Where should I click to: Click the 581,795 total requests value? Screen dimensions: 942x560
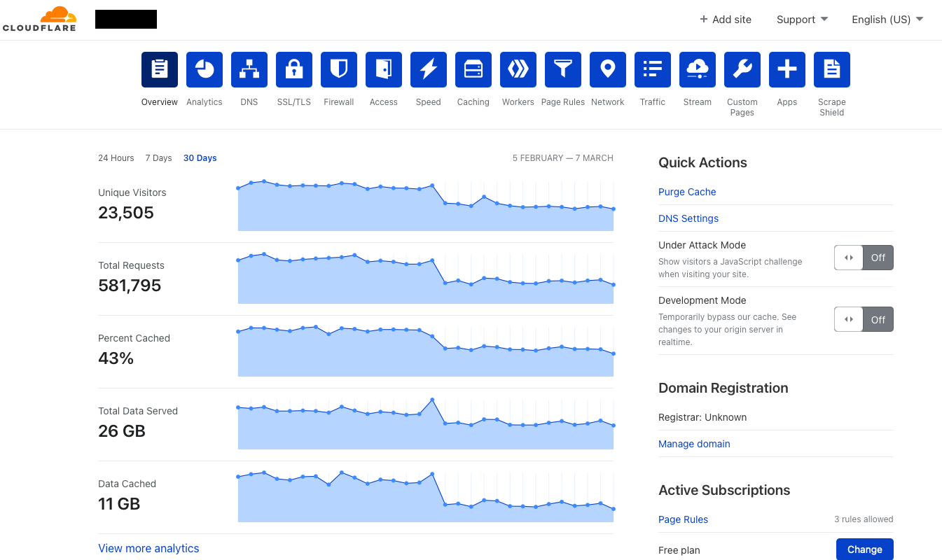click(130, 286)
